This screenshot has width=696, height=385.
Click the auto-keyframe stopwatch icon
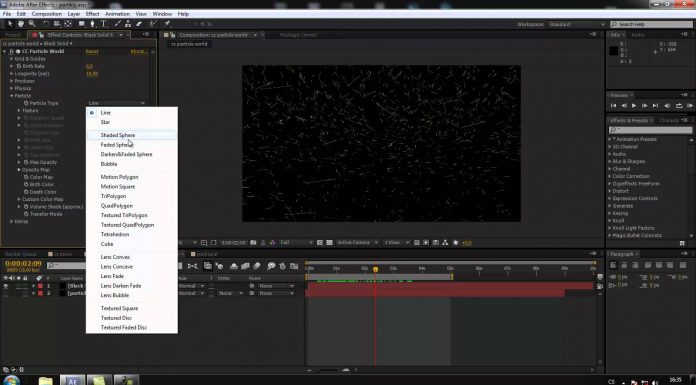(282, 266)
